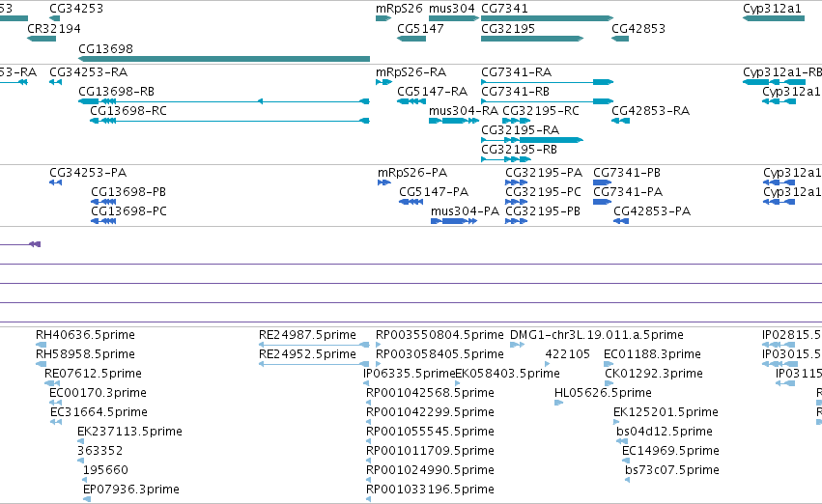Click the CR32194 gene arrow
This screenshot has height=504, width=822.
[42, 39]
